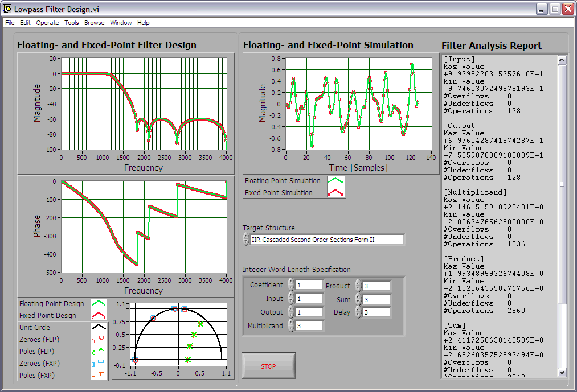The height and width of the screenshot is (392, 577).
Task: Click the Zeroes (FXP) legend icon
Action: coord(99,364)
